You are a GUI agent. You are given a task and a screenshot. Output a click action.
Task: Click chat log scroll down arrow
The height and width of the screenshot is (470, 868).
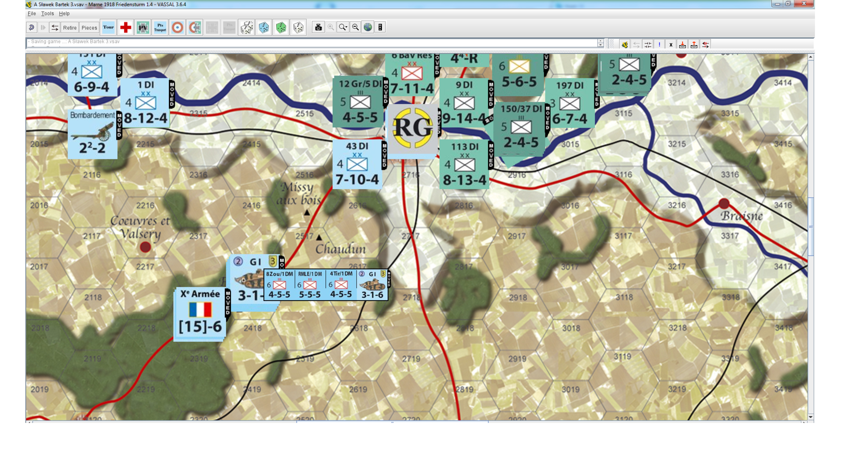coord(600,45)
